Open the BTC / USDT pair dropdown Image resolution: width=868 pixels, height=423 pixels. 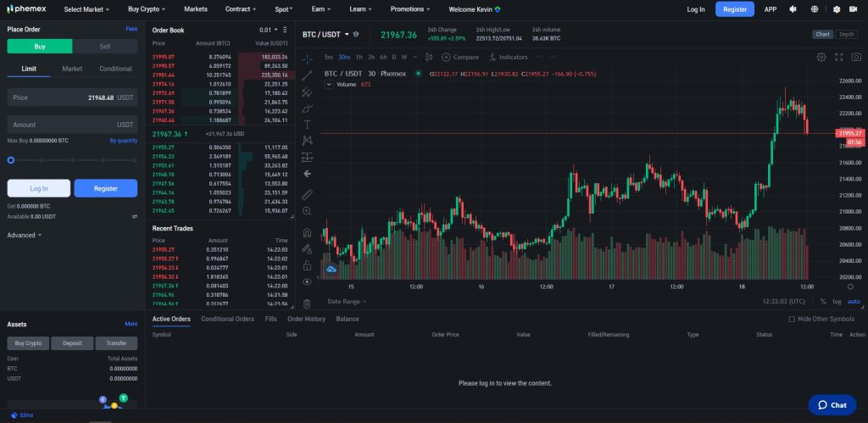click(326, 34)
